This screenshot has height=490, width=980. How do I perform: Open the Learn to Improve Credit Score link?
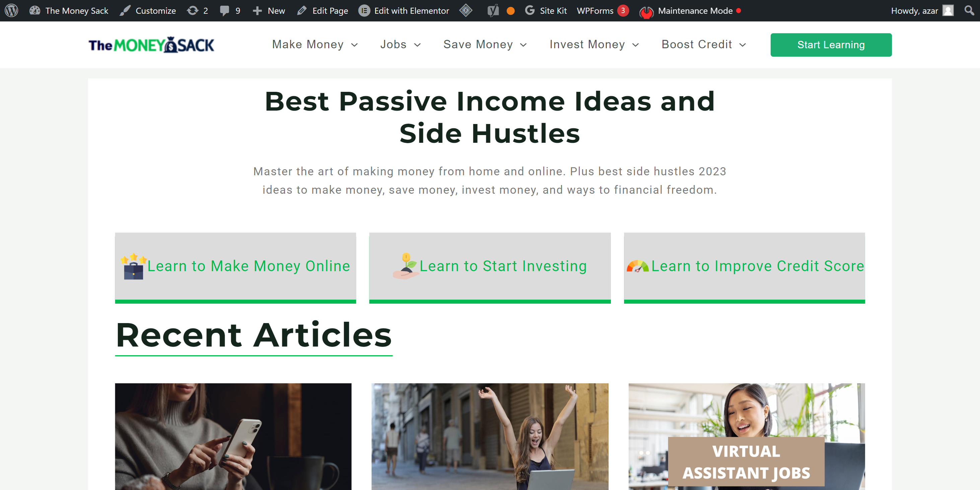click(x=758, y=266)
